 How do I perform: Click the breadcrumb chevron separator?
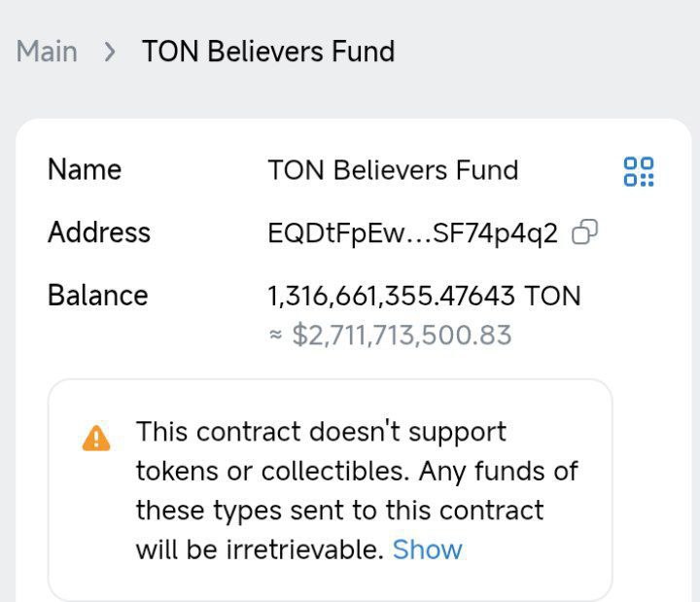110,52
